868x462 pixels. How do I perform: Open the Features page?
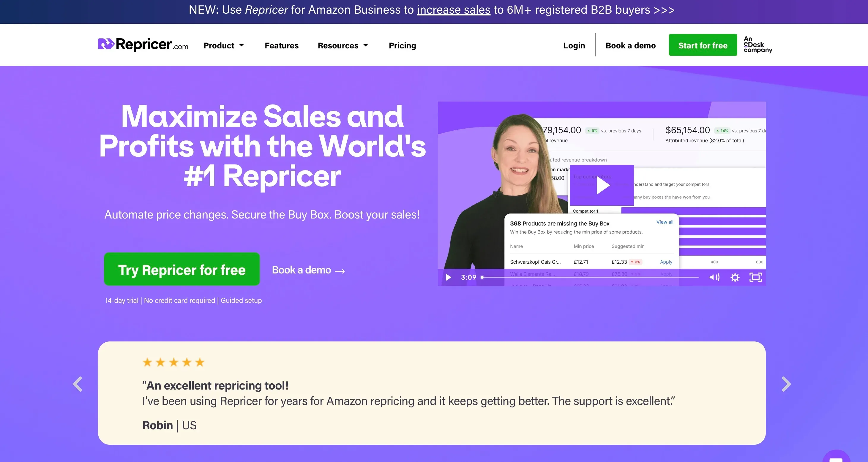click(281, 45)
